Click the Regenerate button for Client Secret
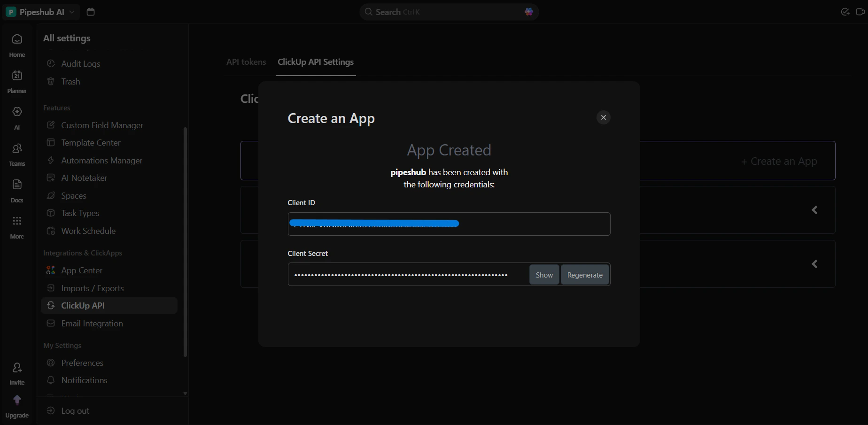The width and height of the screenshot is (868, 425). click(584, 274)
